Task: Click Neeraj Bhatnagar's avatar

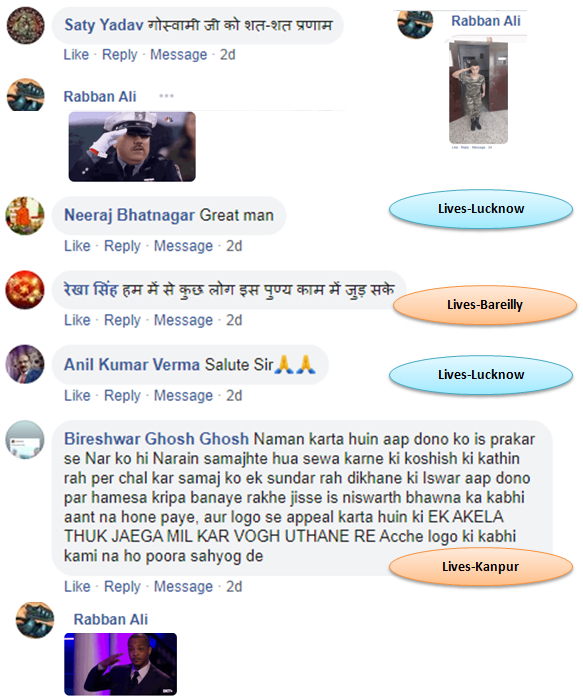Action: pos(25,216)
